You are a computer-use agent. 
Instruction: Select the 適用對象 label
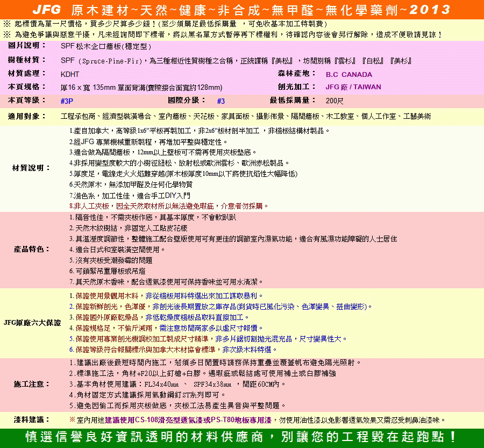pos(27,116)
